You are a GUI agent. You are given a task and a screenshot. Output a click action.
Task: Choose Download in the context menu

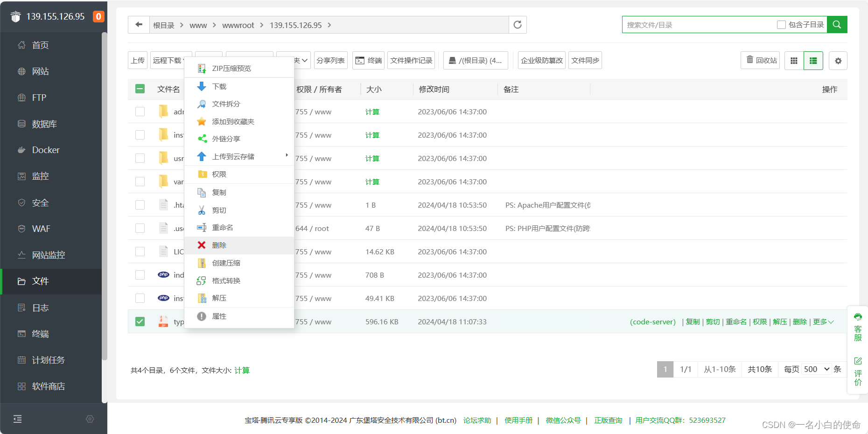point(239,86)
